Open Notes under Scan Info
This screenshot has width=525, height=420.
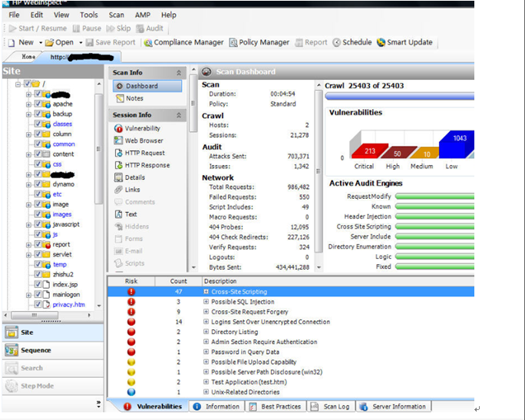click(x=134, y=98)
